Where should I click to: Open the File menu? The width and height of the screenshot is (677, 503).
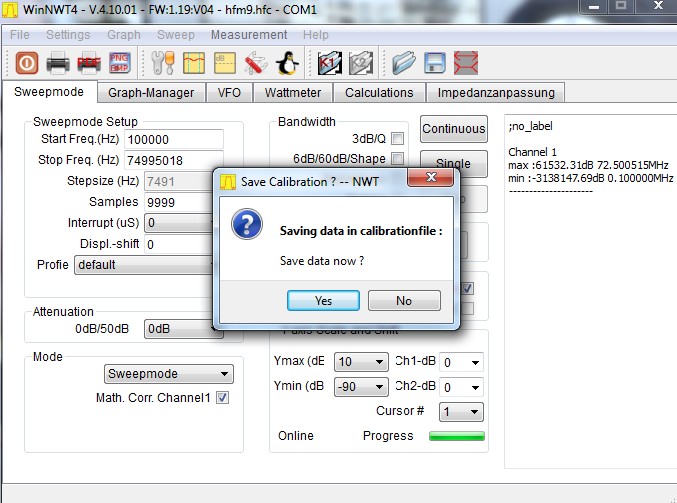(20, 35)
